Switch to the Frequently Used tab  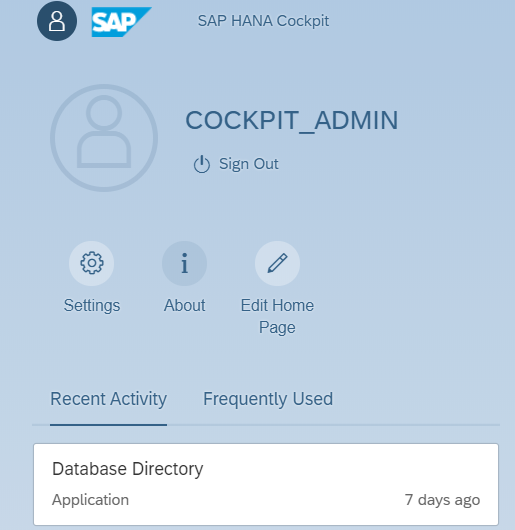click(x=268, y=399)
